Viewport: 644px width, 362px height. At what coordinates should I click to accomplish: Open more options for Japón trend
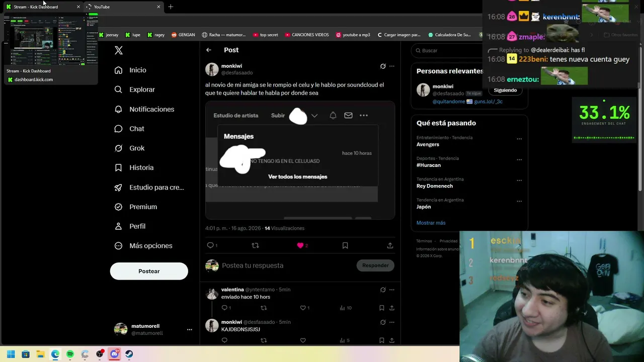pyautogui.click(x=519, y=201)
